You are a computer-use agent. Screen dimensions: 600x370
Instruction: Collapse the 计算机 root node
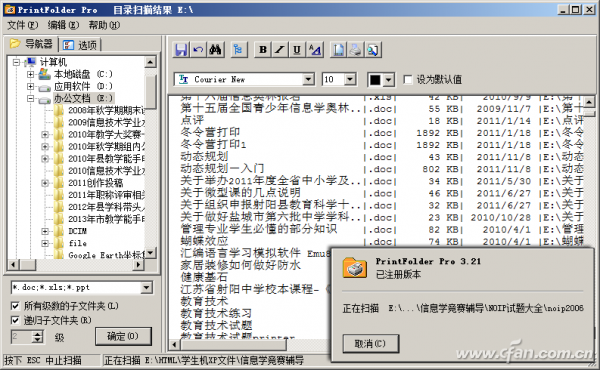click(16, 62)
